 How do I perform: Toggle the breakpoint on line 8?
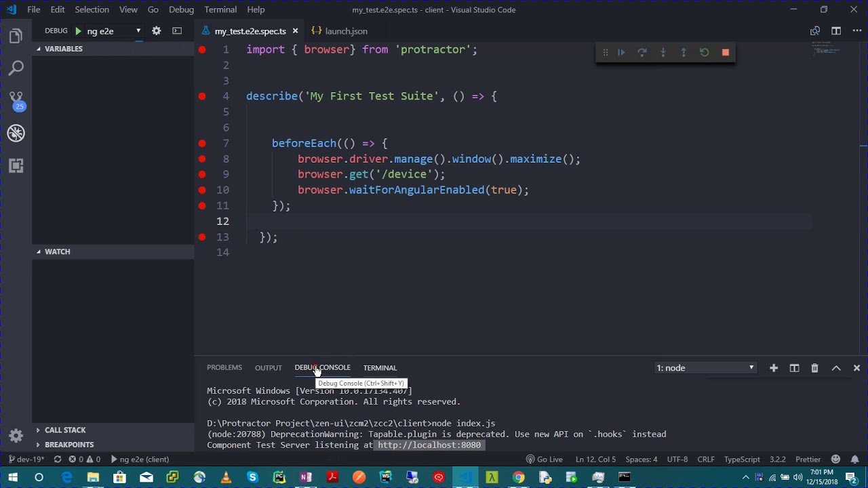point(202,159)
